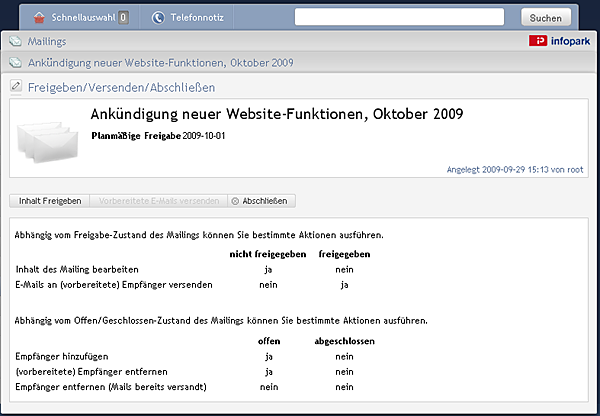
Task: Click the column header offen
Action: click(269, 341)
